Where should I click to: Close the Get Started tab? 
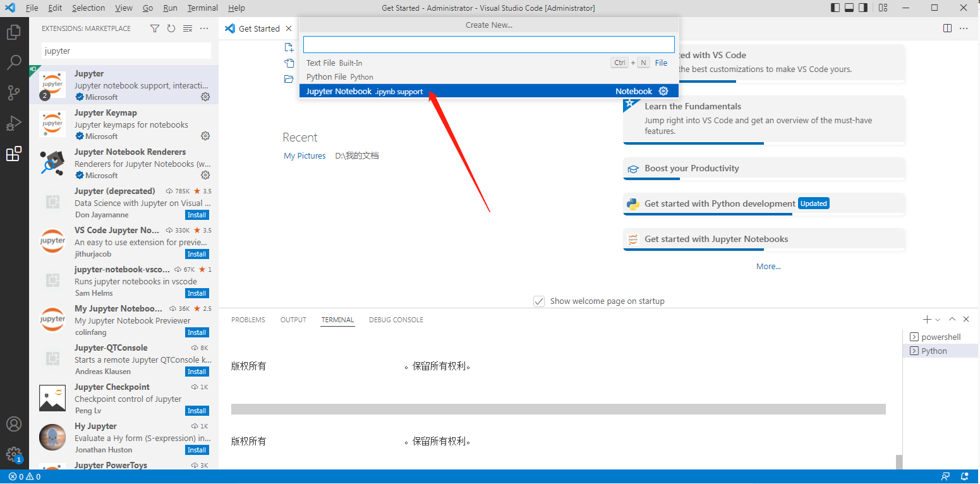pos(289,28)
